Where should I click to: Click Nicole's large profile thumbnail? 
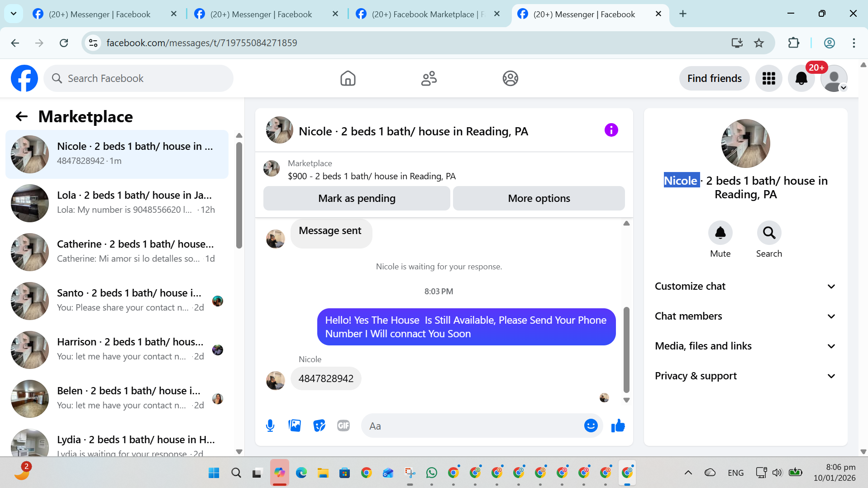tap(745, 144)
